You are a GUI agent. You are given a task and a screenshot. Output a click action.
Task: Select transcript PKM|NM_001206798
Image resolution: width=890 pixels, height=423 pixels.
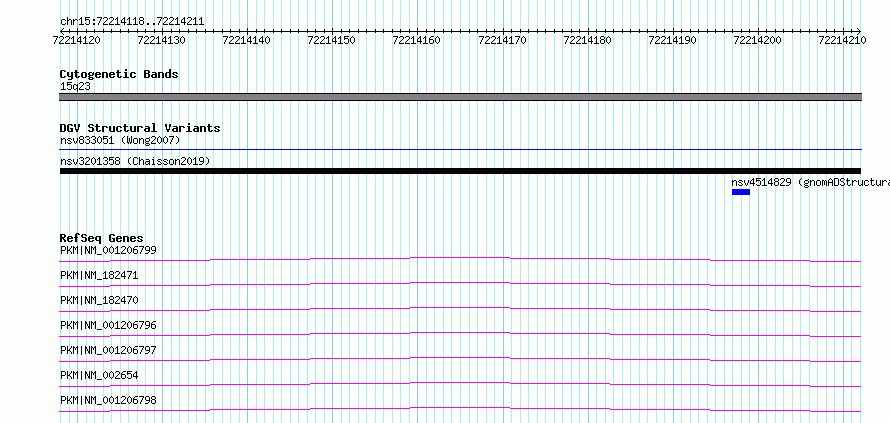point(108,400)
